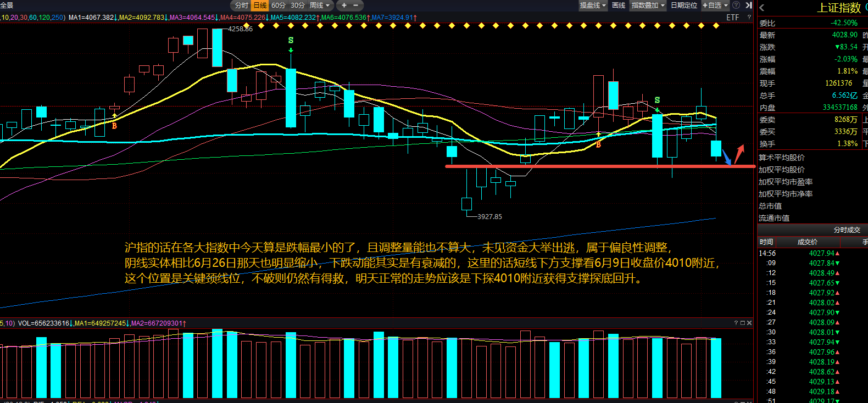Zoom in chart with plus button
This screenshot has width=868, height=403.
pos(344,5)
